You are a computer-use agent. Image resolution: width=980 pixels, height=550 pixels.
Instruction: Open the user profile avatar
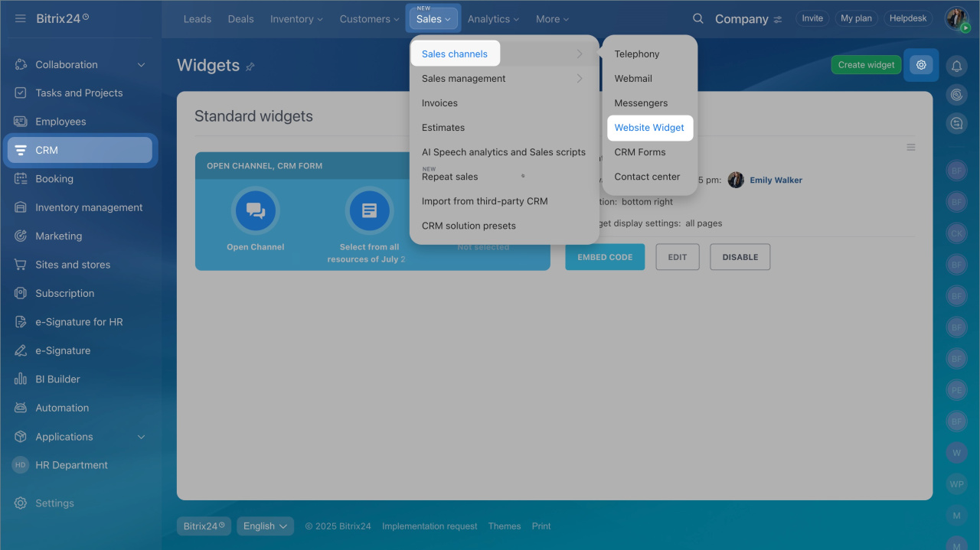956,19
